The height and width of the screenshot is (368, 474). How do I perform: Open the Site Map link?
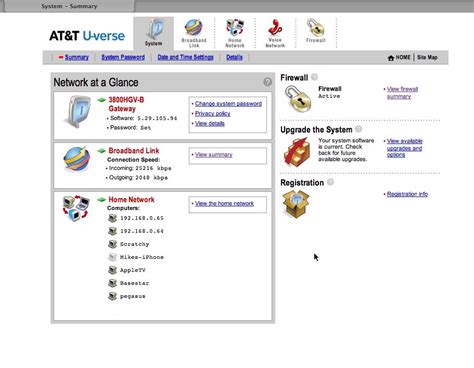(427, 57)
